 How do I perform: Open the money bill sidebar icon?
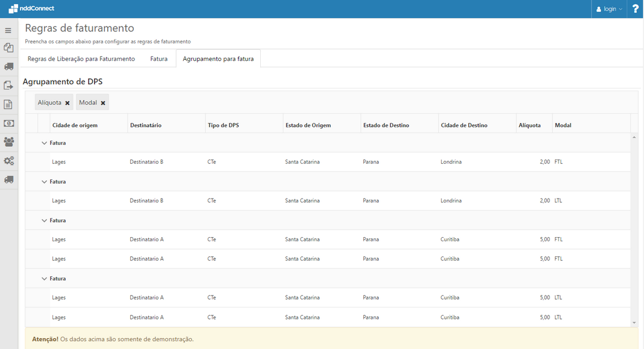[8, 123]
